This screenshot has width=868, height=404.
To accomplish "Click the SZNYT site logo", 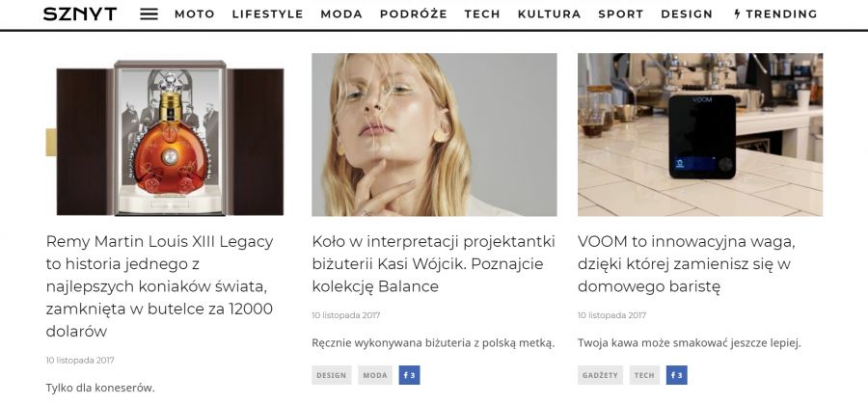I will point(80,14).
